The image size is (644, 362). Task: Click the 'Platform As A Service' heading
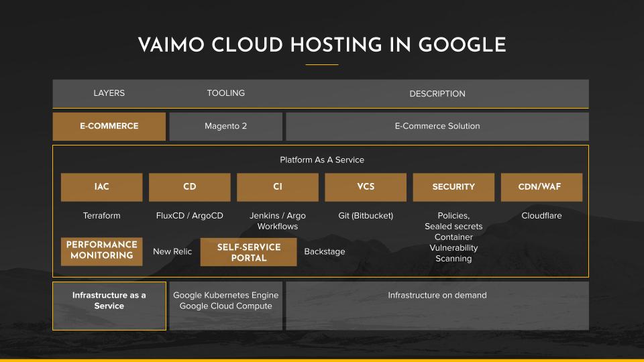pyautogui.click(x=322, y=160)
